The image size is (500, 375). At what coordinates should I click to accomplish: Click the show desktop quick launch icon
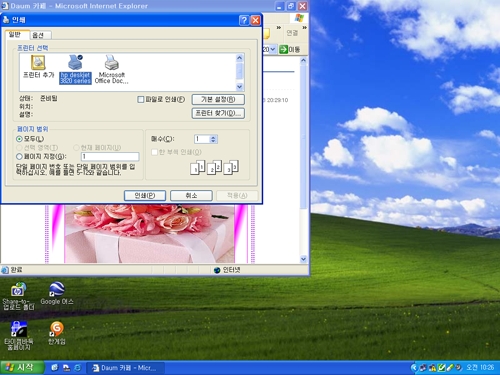point(66,367)
